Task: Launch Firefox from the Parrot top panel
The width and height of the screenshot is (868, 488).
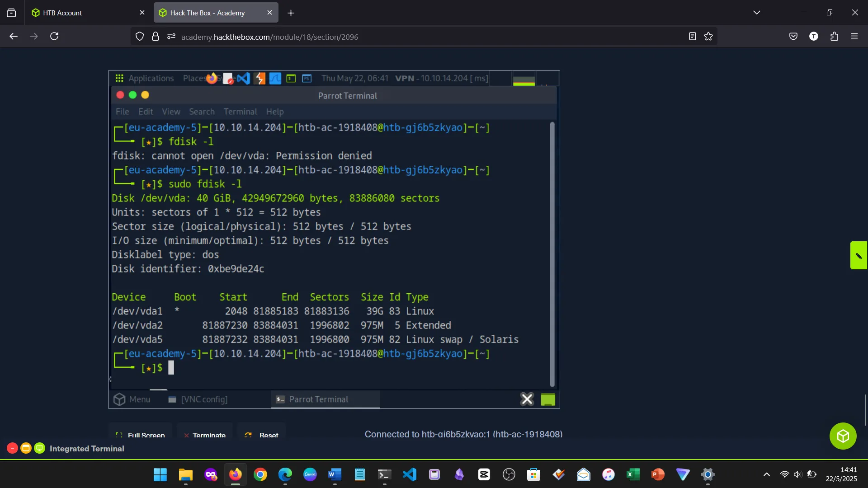Action: click(x=212, y=78)
